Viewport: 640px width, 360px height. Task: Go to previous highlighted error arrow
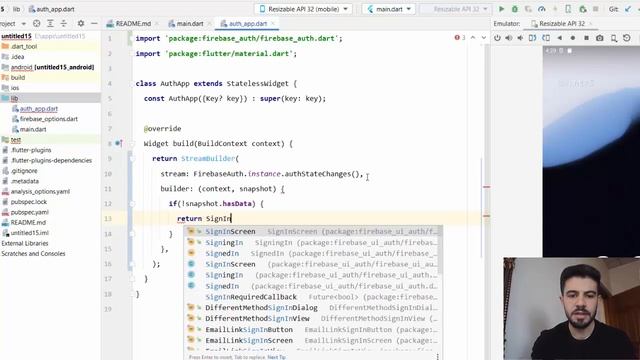473,38
